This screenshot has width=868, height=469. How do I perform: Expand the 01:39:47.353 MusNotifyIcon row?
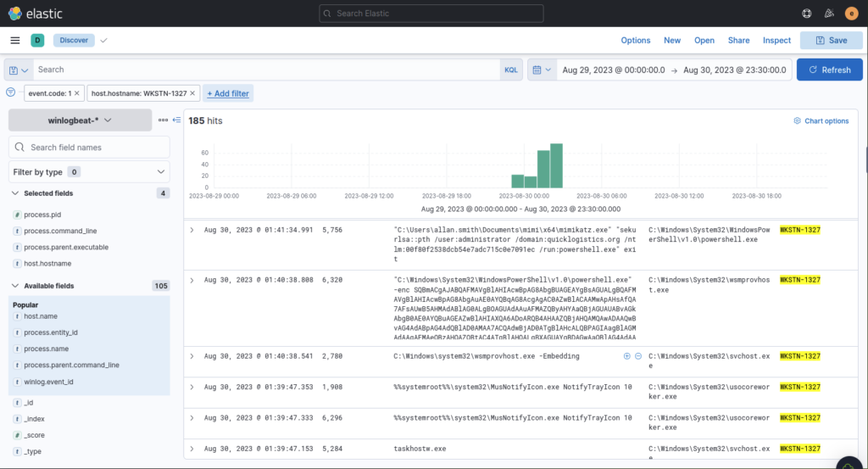[192, 387]
